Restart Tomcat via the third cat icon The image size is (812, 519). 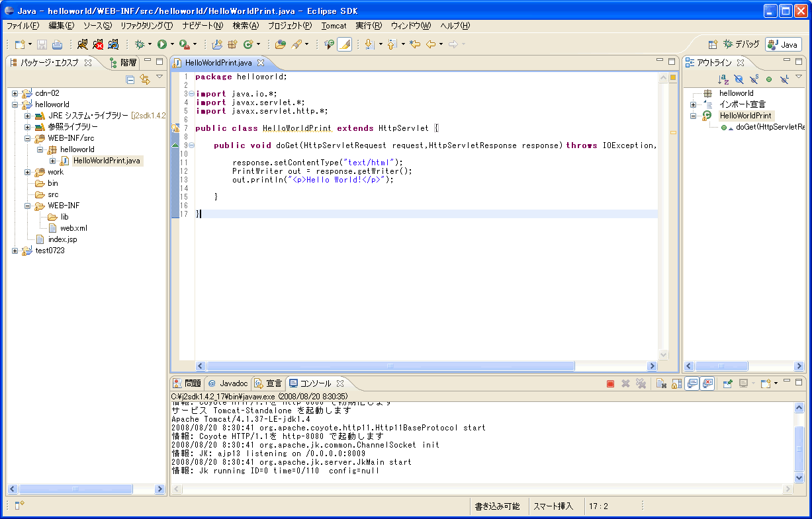pyautogui.click(x=113, y=44)
